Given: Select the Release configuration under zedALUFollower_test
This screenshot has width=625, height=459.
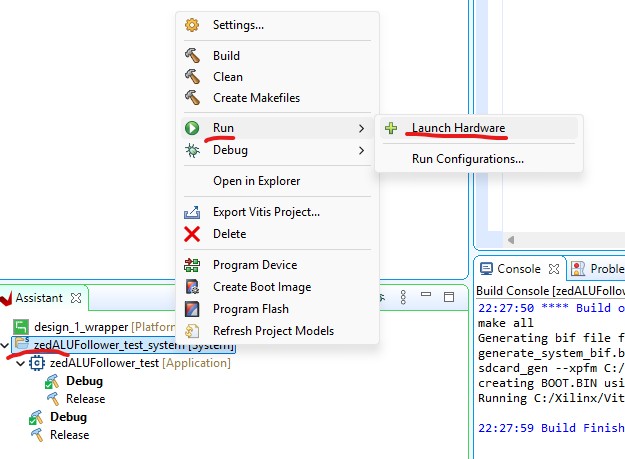Looking at the screenshot, I should pyautogui.click(x=85, y=399).
